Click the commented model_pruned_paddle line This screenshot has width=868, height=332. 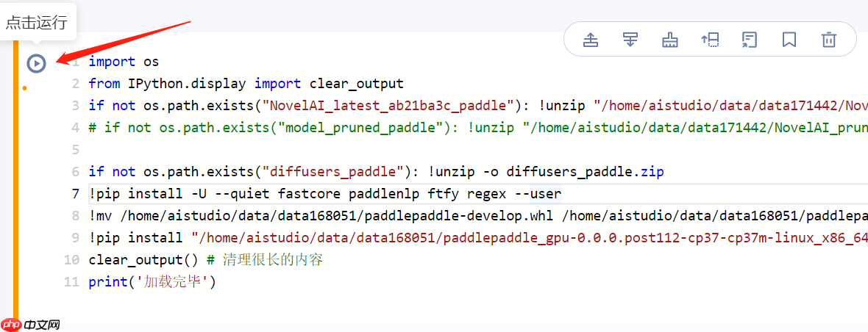(294, 128)
